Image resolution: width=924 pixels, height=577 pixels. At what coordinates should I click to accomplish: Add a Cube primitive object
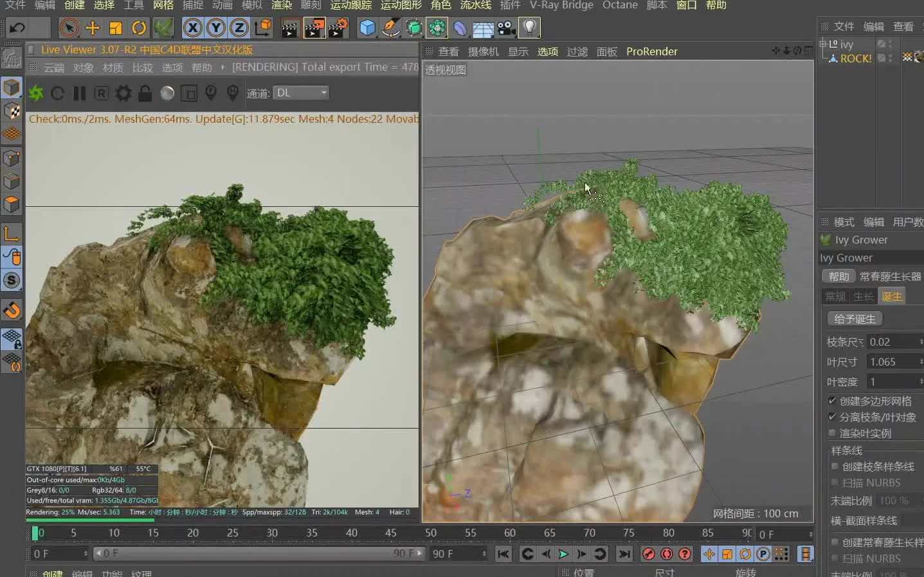(367, 28)
